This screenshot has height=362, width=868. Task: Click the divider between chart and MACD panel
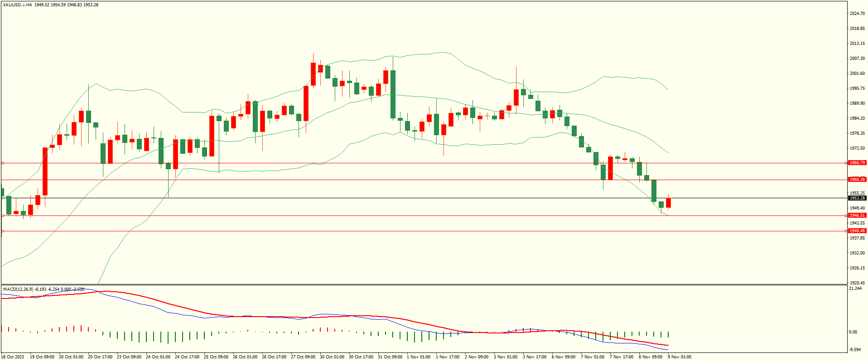(424, 285)
